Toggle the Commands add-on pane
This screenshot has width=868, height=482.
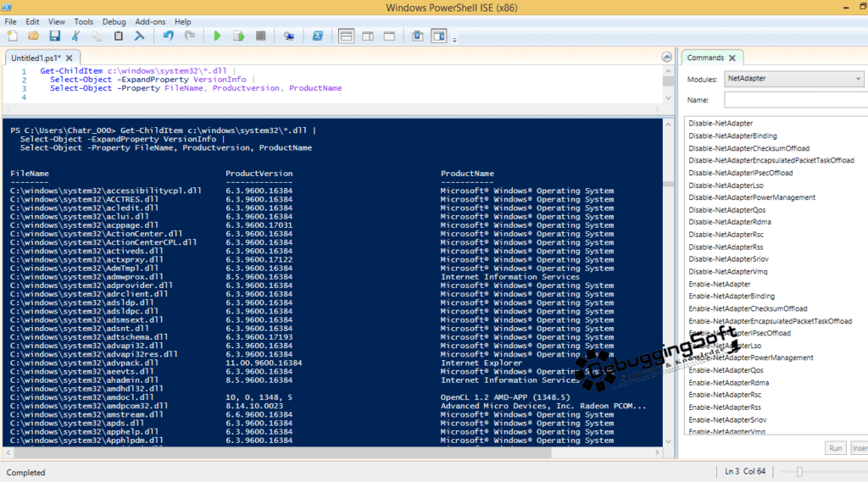(439, 36)
